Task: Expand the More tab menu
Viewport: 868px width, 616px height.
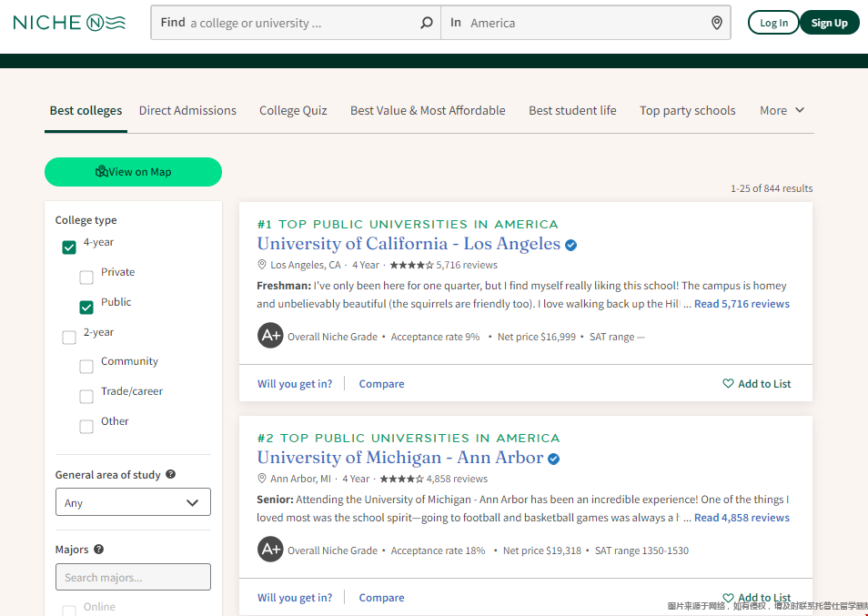Action: (x=782, y=110)
